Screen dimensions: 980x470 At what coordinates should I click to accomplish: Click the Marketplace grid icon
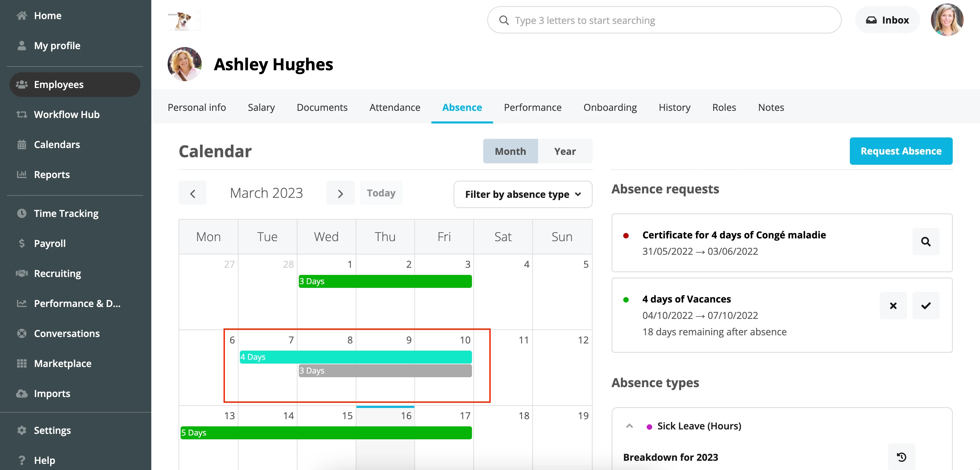(22, 364)
